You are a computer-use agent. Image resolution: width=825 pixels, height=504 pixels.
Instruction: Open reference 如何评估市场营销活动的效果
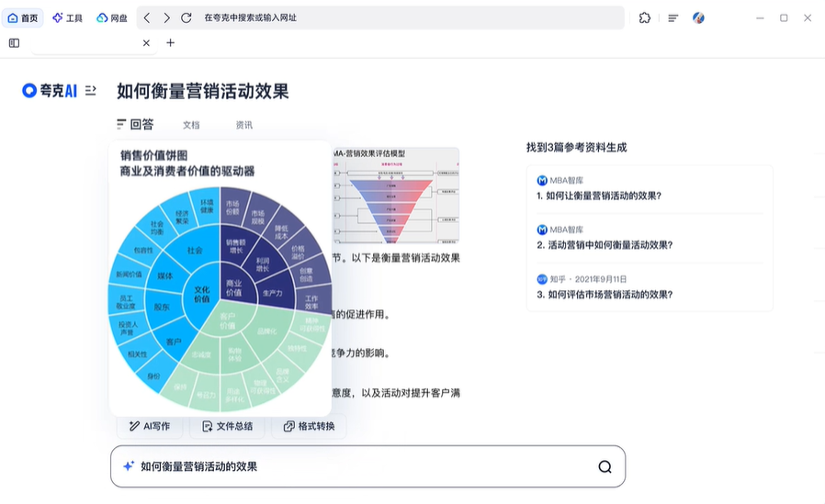coord(605,295)
